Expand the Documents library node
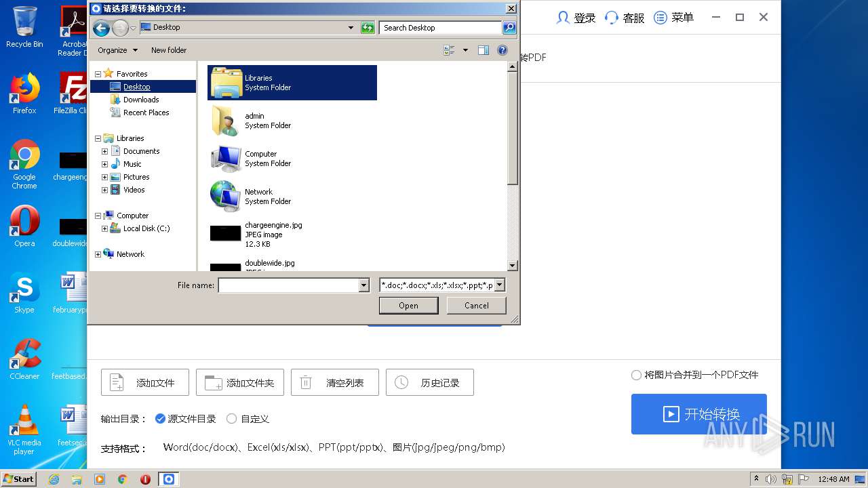The height and width of the screenshot is (488, 868). click(104, 151)
